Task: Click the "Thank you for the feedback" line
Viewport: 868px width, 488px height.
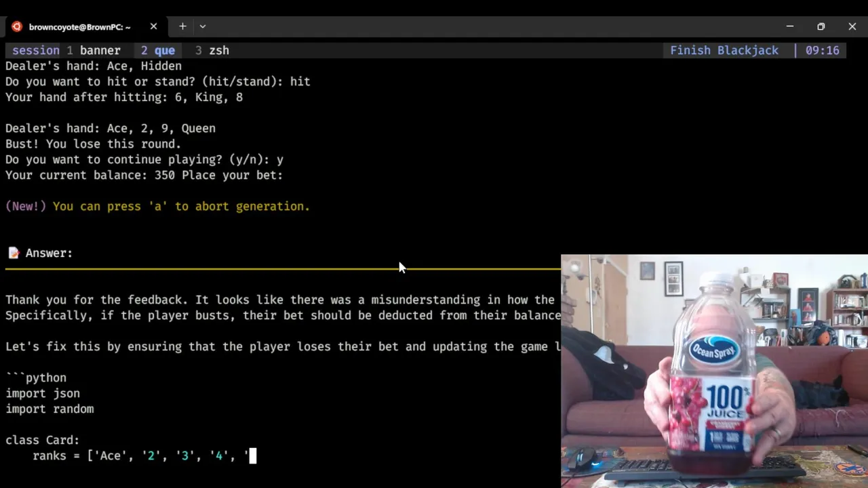Action: pyautogui.click(x=283, y=300)
